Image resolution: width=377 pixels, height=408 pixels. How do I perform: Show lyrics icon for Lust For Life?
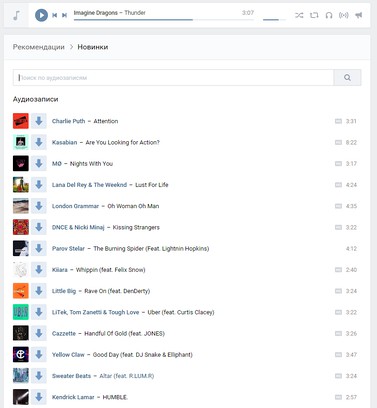[x=338, y=185]
